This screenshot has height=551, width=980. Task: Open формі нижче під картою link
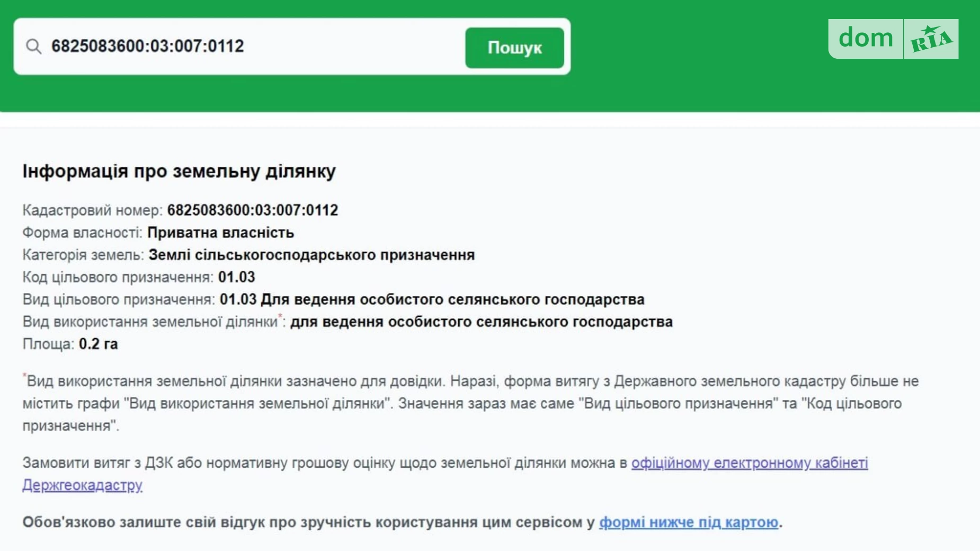pyautogui.click(x=688, y=522)
